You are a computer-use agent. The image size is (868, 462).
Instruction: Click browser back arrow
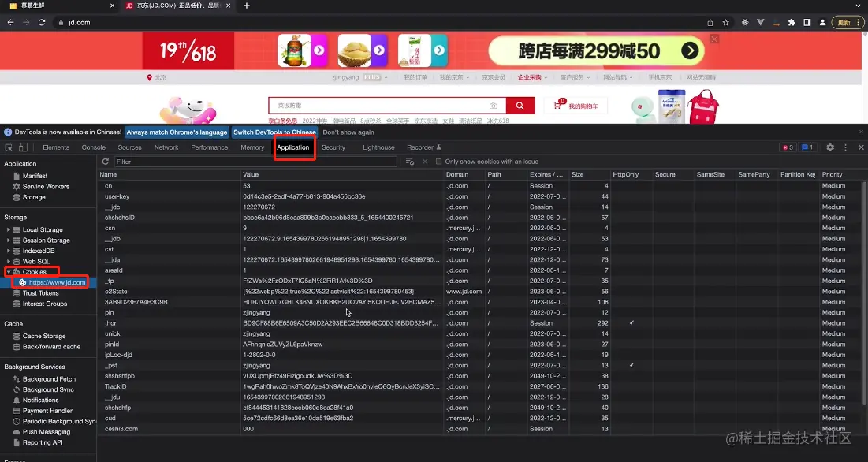pos(10,23)
